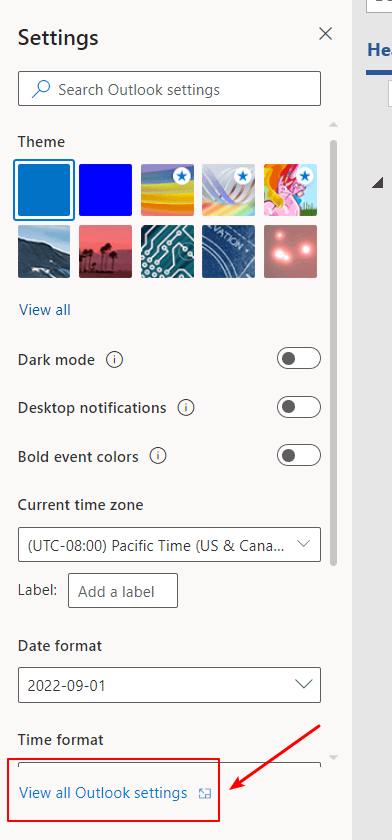Viewport: 392px width, 840px height.
Task: Click the small black triangle at right edge
Action: click(378, 183)
